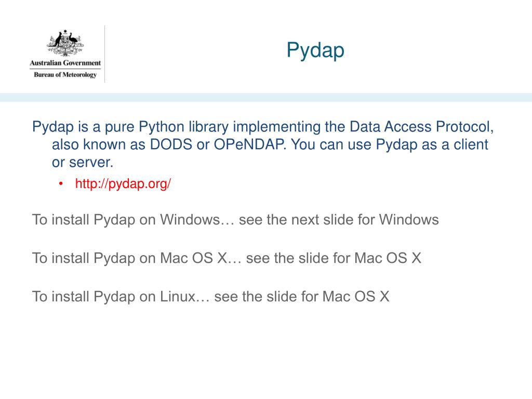This screenshot has height=399, width=532.
Task: Select the Pydap description paragraph
Action: tap(263, 144)
